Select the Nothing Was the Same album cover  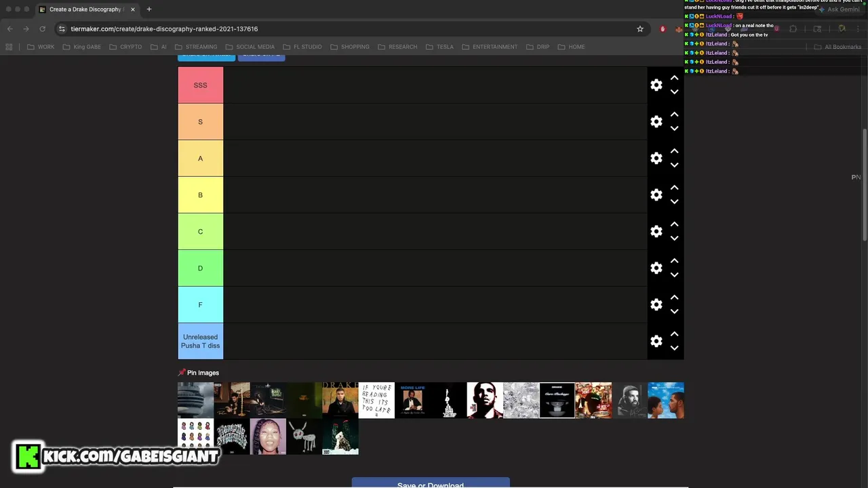point(666,400)
